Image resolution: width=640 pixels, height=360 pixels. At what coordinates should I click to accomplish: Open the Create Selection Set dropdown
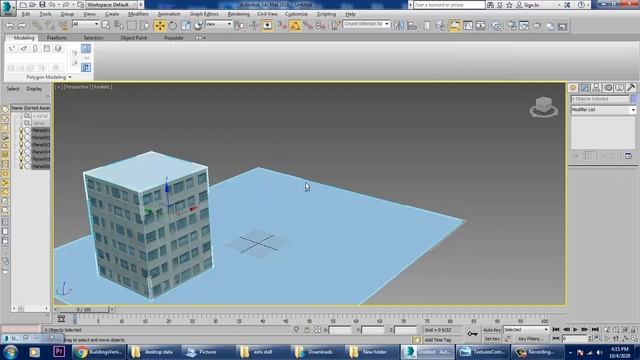point(366,24)
